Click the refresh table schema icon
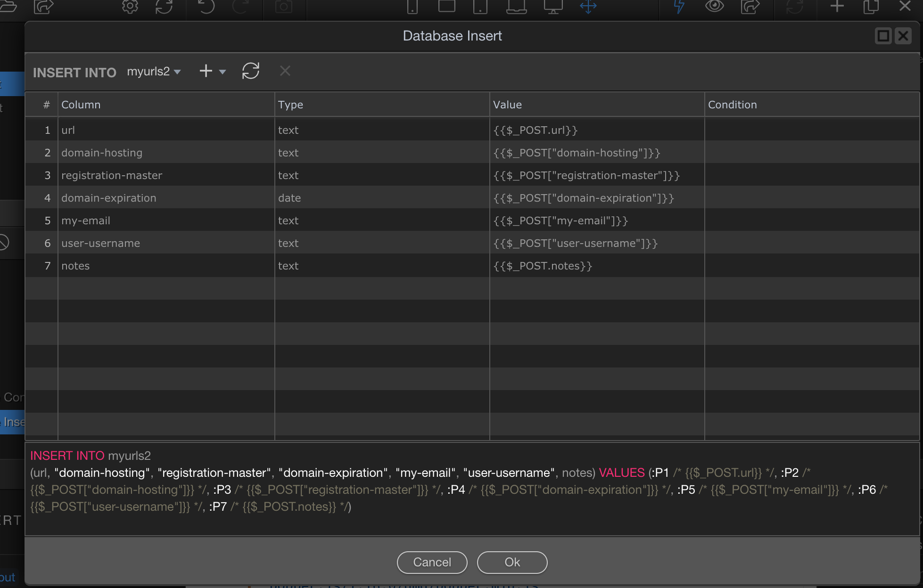The image size is (923, 588). (250, 71)
